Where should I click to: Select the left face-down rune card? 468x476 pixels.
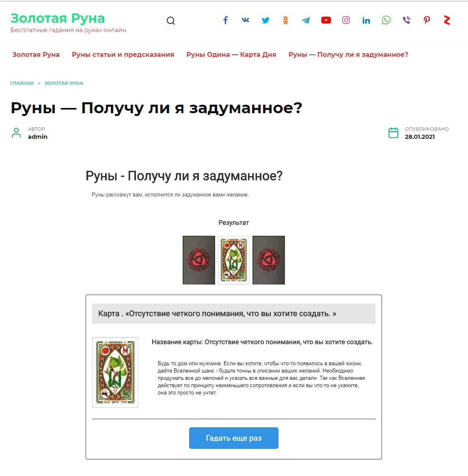pyautogui.click(x=199, y=260)
